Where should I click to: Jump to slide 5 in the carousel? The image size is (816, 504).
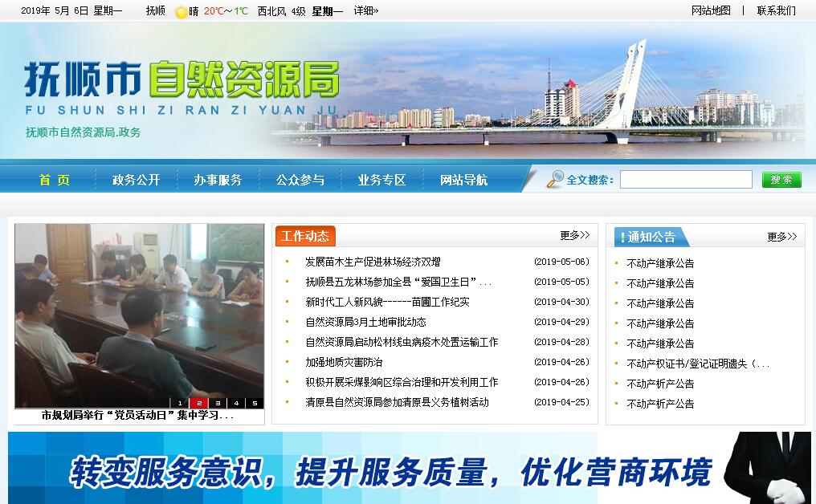255,403
